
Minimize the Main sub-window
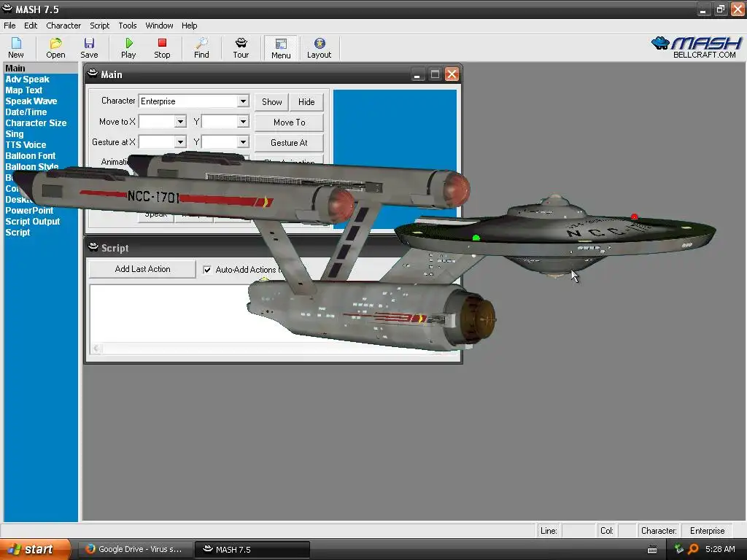point(417,74)
